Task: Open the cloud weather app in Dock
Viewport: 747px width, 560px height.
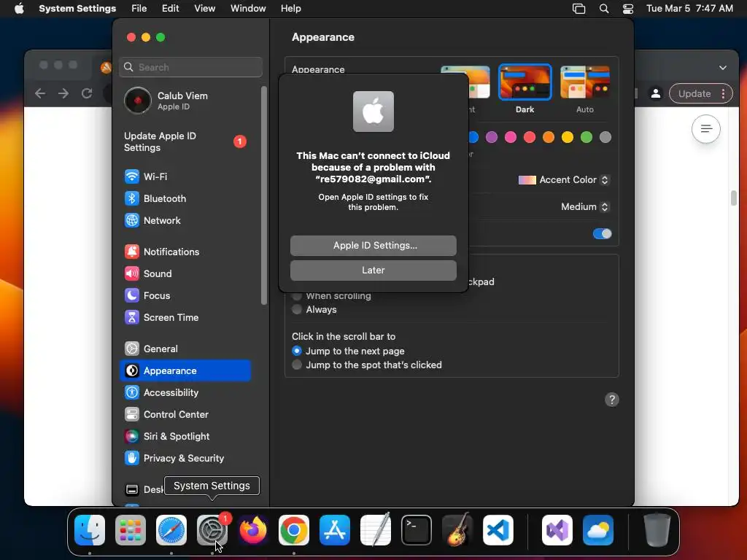Action: coord(598,530)
